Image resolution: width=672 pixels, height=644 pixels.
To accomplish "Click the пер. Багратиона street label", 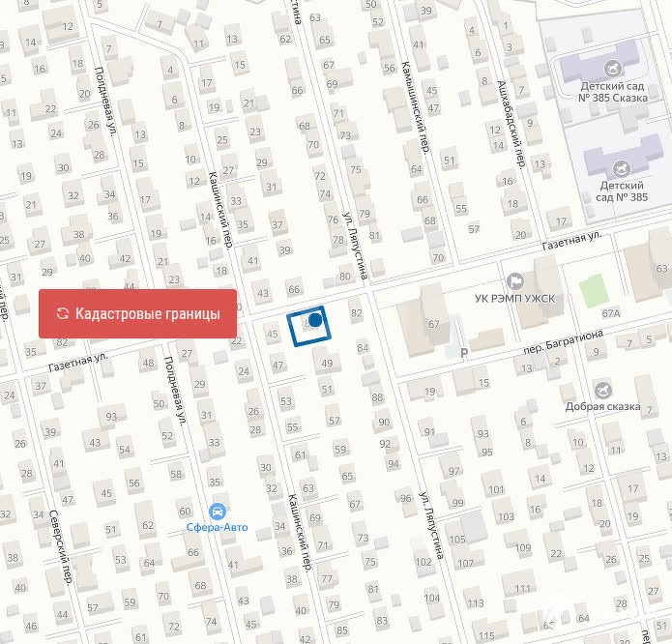I will (563, 341).
